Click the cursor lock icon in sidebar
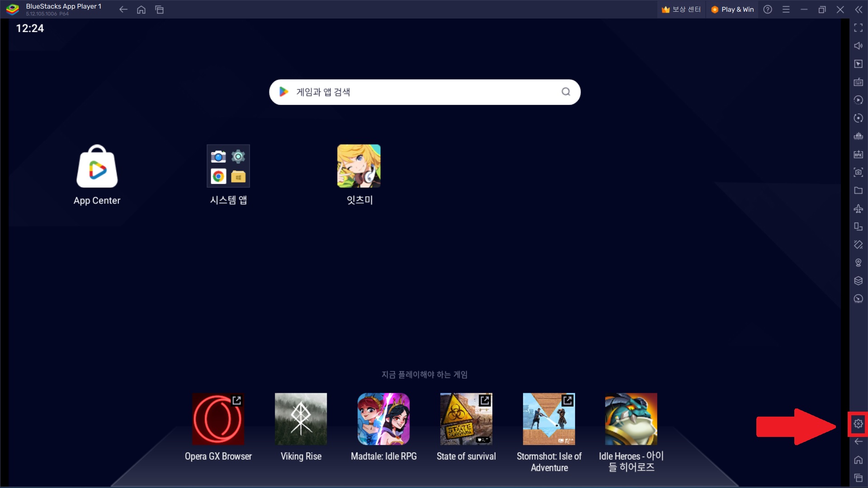Image resolution: width=868 pixels, height=488 pixels. 859,64
